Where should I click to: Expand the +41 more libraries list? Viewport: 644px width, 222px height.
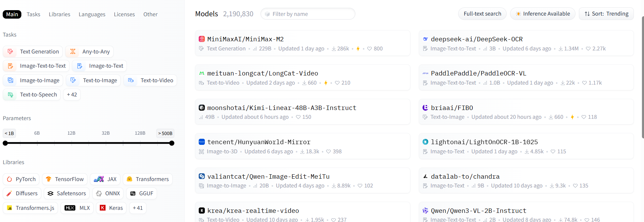(138, 208)
